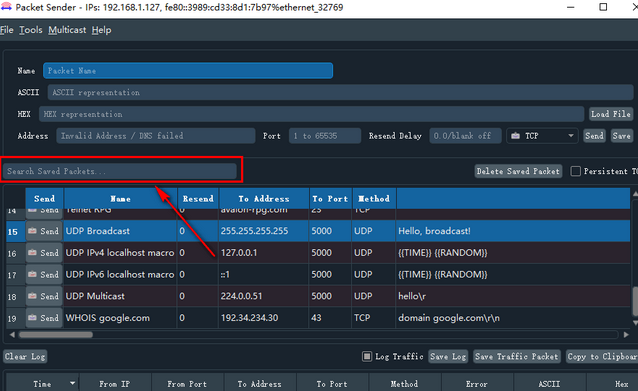Sort saved packets by Name header

click(120, 199)
